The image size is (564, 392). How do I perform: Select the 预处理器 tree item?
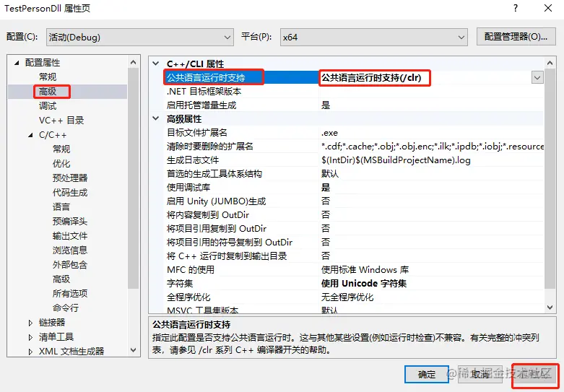pos(70,178)
